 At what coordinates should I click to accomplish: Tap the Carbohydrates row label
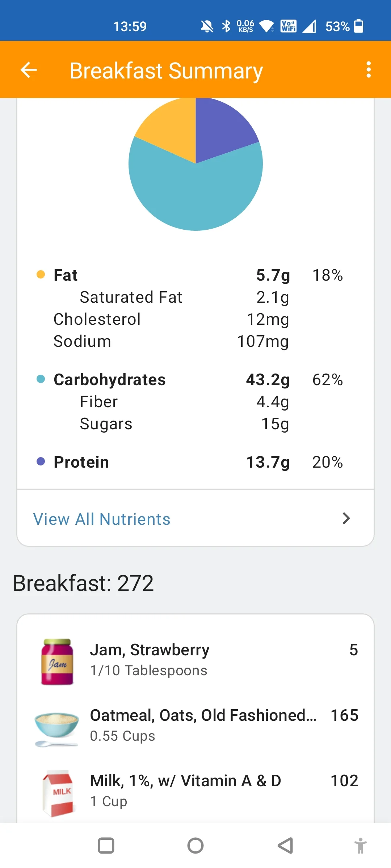(109, 380)
